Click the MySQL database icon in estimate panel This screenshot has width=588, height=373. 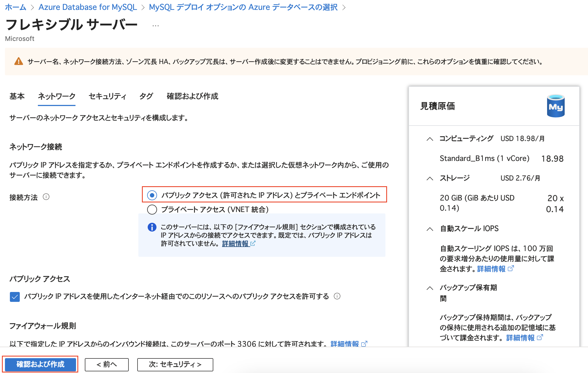tap(556, 106)
